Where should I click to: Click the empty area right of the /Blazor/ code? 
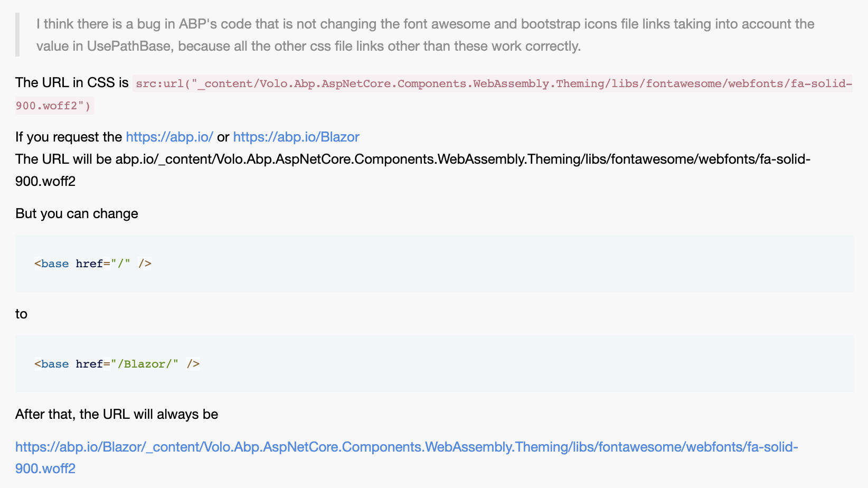[528, 364]
